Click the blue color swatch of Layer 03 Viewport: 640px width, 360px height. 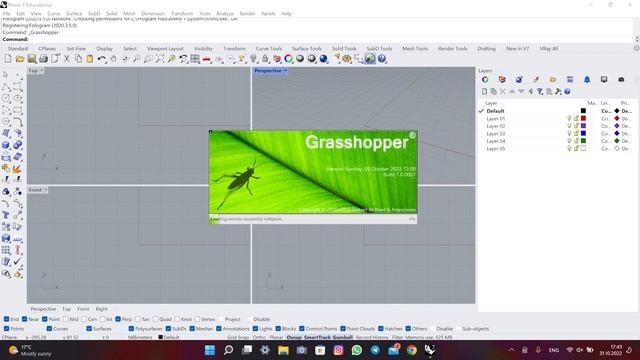[583, 133]
